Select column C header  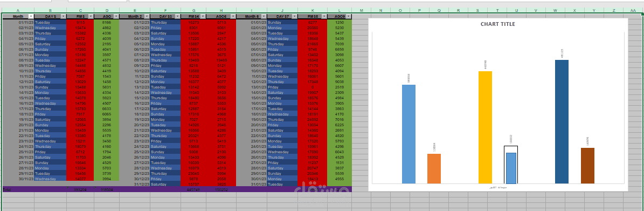80,10
